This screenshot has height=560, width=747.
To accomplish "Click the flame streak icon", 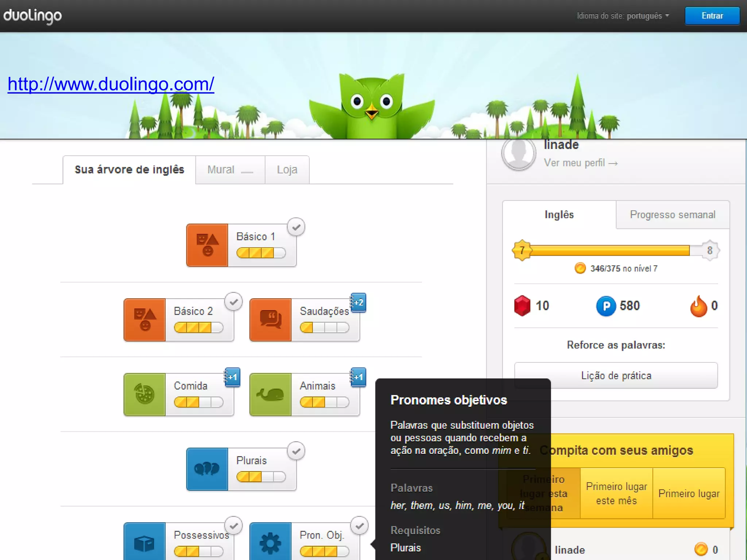I will (x=698, y=306).
